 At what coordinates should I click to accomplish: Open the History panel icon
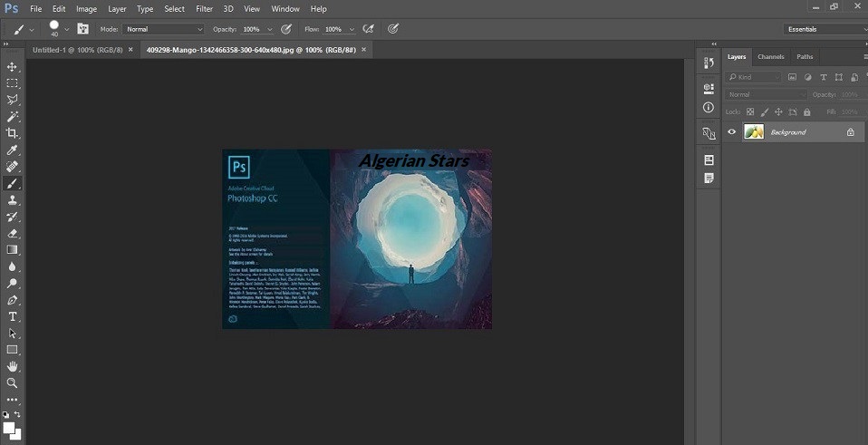(x=709, y=63)
